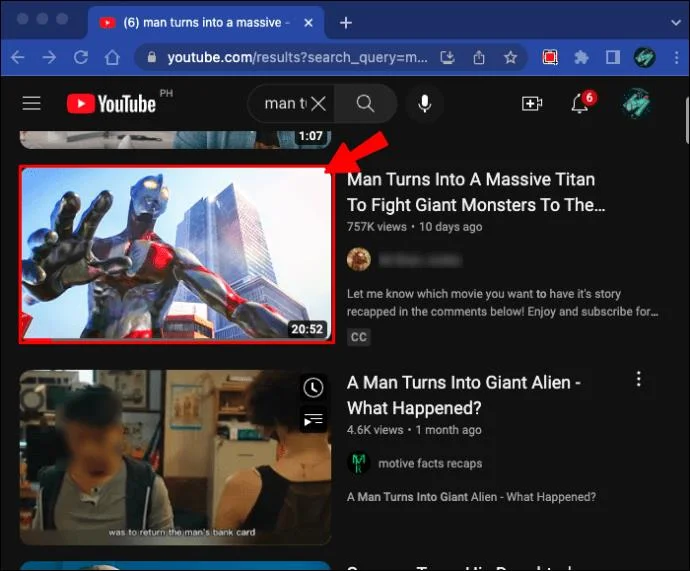Open the Chrome profile avatar
The height and width of the screenshot is (571, 690).
645,57
